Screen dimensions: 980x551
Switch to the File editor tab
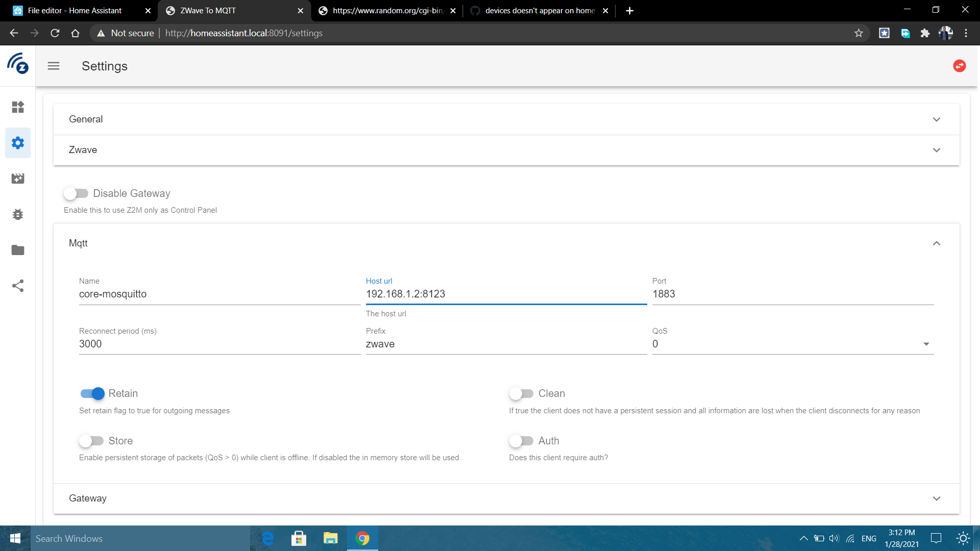click(77, 10)
